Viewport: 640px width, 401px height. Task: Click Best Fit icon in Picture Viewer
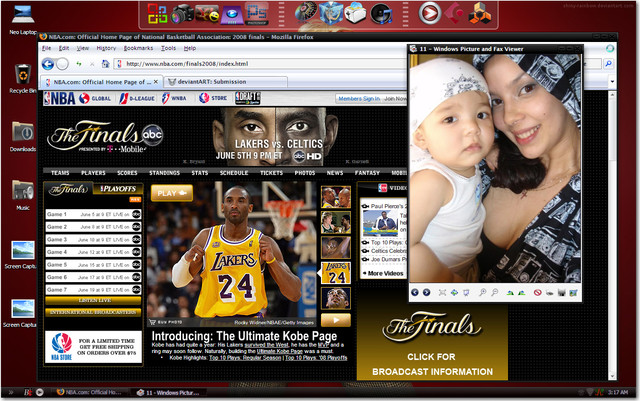pyautogui.click(x=443, y=292)
